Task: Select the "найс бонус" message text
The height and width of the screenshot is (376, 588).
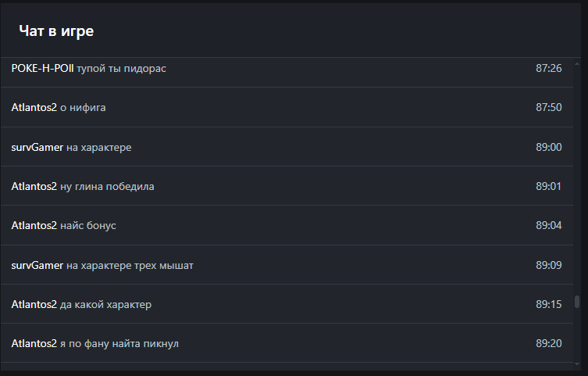Action: tap(88, 226)
